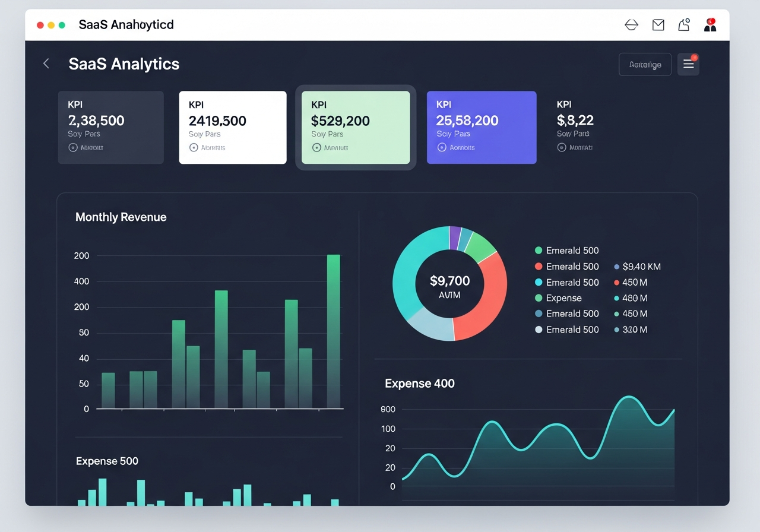Click the $9,40 KM legend value
The width and height of the screenshot is (760, 532).
(641, 267)
